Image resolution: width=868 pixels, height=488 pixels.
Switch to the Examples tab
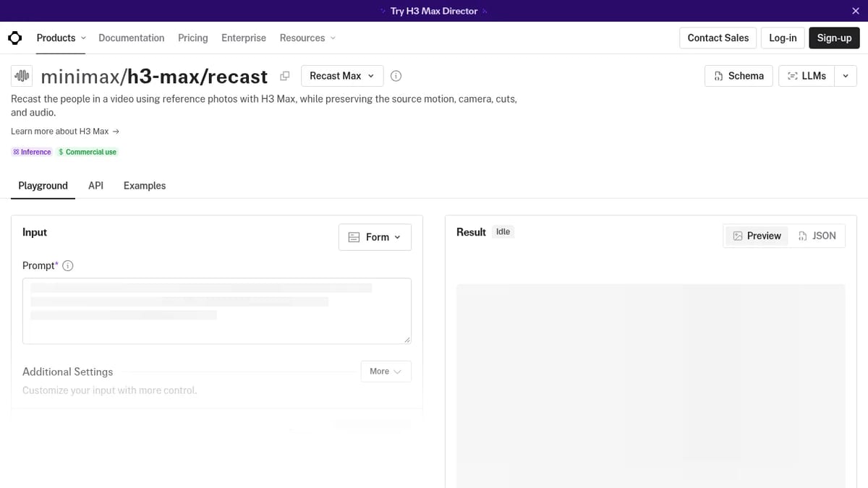(x=145, y=186)
